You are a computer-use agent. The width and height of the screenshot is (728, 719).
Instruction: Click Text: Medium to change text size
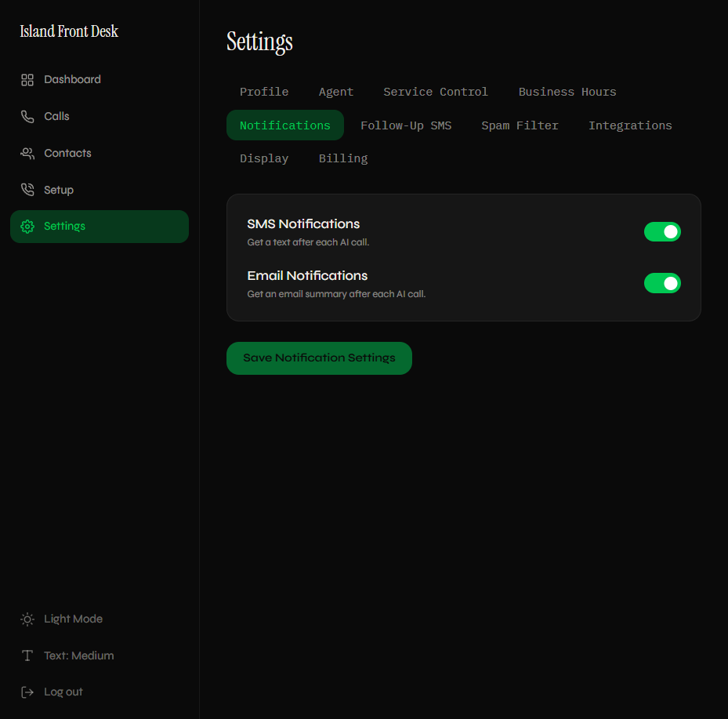click(x=79, y=655)
